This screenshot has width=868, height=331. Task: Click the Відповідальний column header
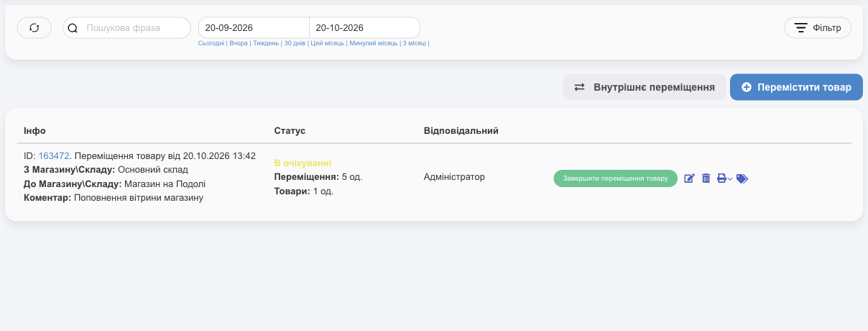pos(461,131)
